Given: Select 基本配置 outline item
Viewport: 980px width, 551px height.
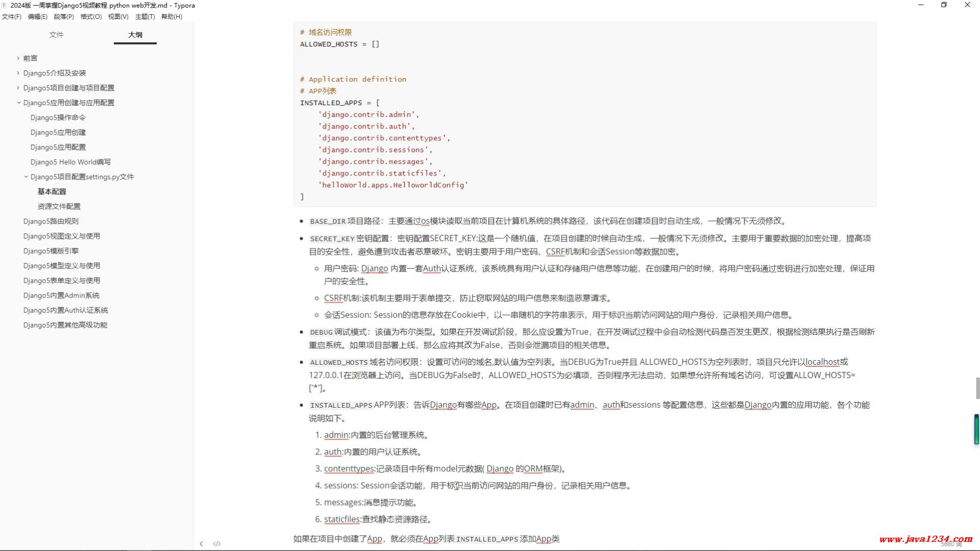Looking at the screenshot, I should pos(52,191).
